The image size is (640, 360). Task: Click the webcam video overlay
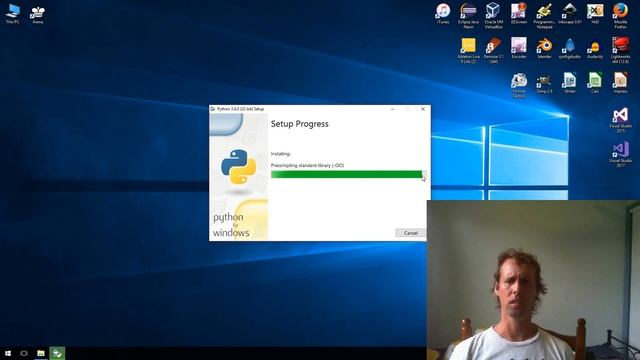tap(533, 280)
